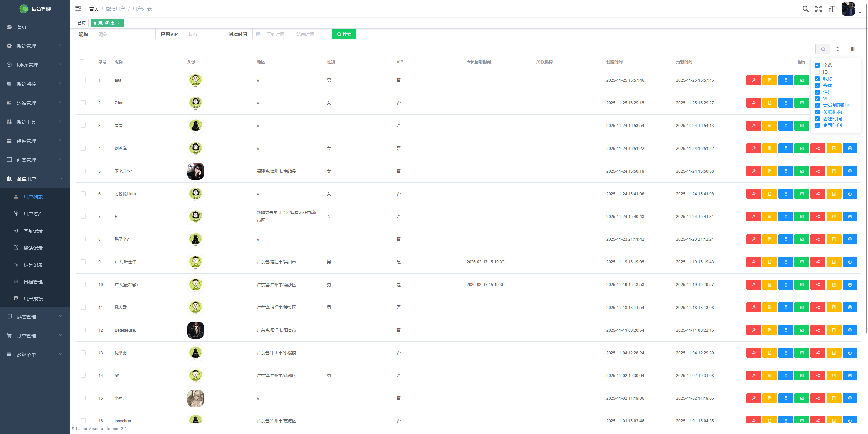Click the column display grid icon
The image size is (868, 434).
pos(853,49)
